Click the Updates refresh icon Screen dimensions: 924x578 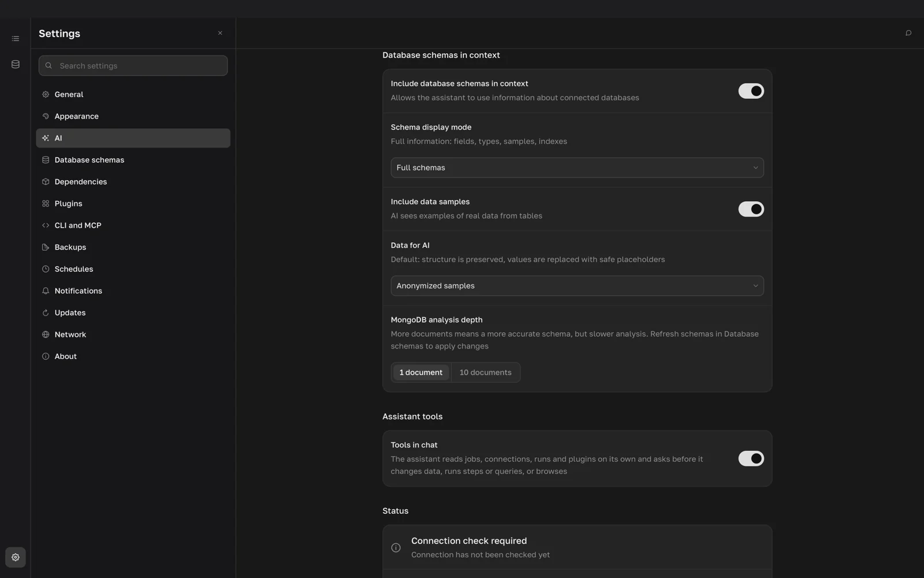[x=46, y=313]
